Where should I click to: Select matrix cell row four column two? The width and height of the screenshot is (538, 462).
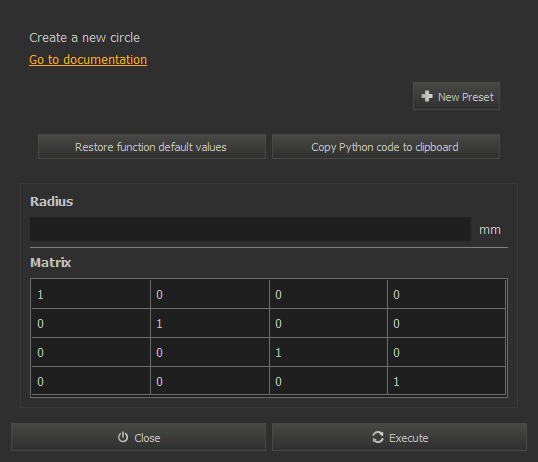click(x=210, y=381)
